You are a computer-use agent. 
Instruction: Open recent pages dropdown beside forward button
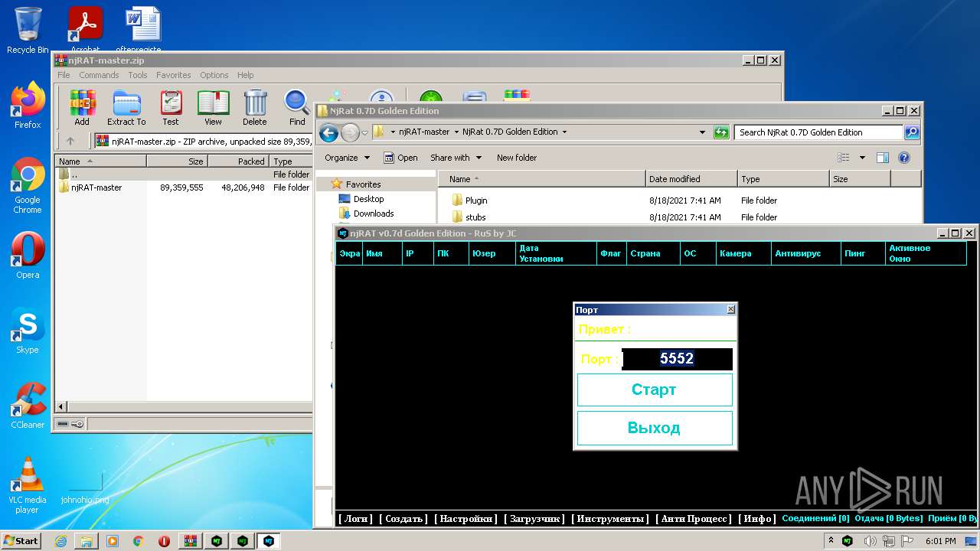(x=365, y=132)
